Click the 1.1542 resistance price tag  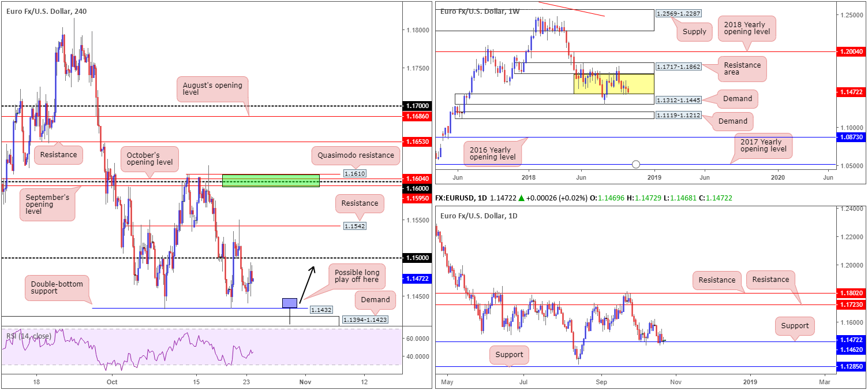354,226
